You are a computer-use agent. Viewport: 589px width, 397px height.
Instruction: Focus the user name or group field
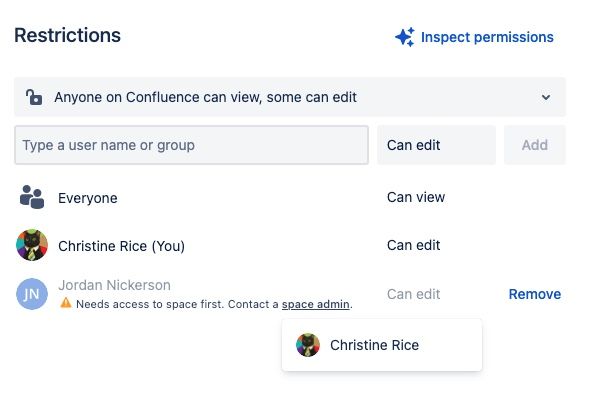(191, 145)
